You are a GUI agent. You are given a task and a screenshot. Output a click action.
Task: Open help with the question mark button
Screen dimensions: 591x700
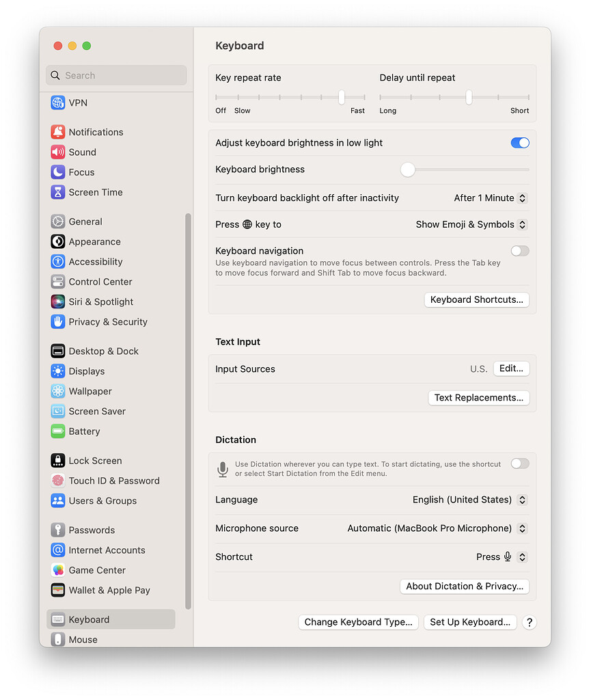coord(529,622)
